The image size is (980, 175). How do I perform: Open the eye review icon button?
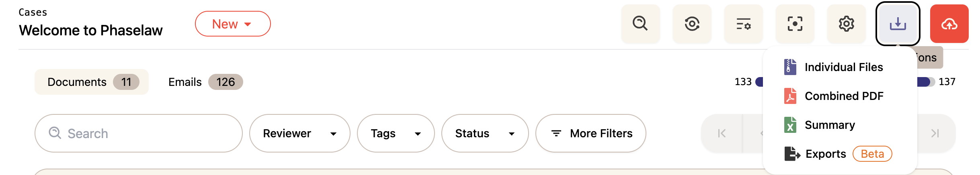tap(692, 24)
